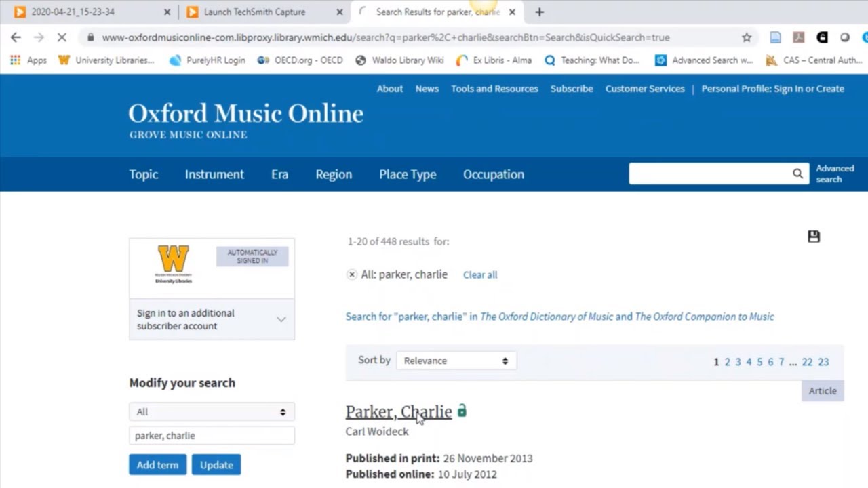Open OECD.org bookmark

[x=300, y=60]
